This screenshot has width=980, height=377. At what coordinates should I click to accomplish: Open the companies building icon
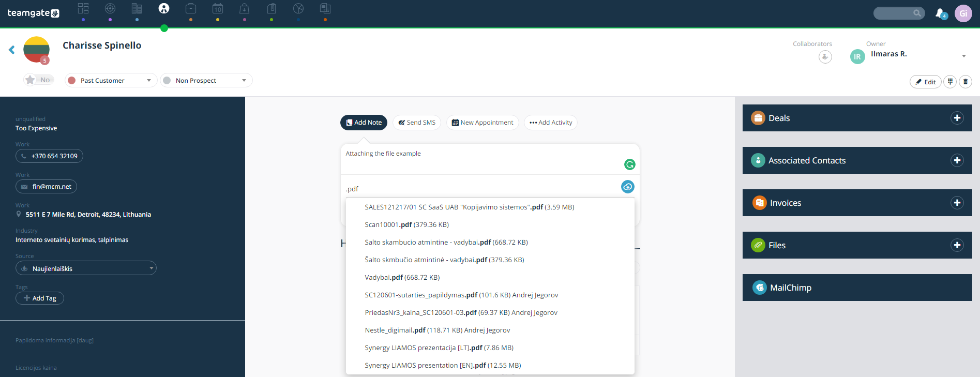coord(137,9)
